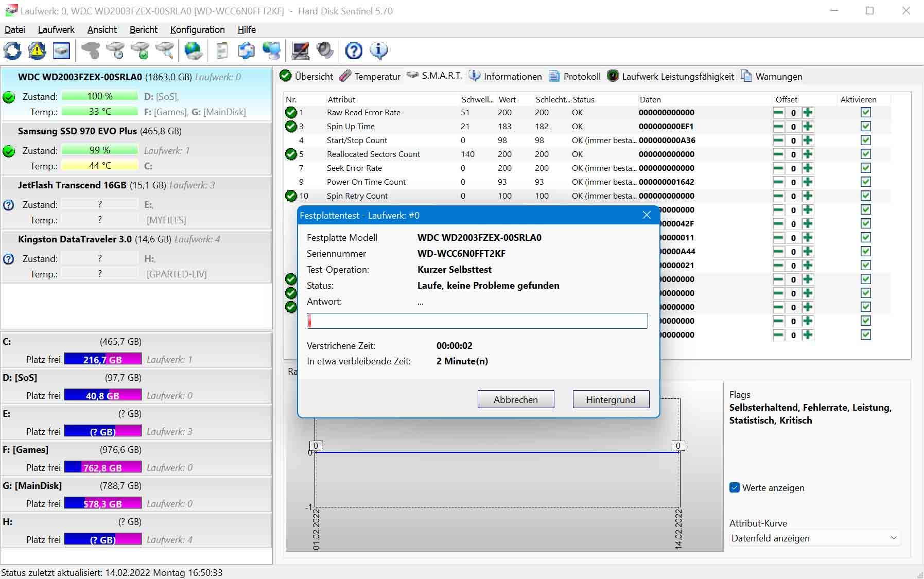Click the computer configuration toolbar icon
This screenshot has height=579, width=924.
(x=300, y=50)
